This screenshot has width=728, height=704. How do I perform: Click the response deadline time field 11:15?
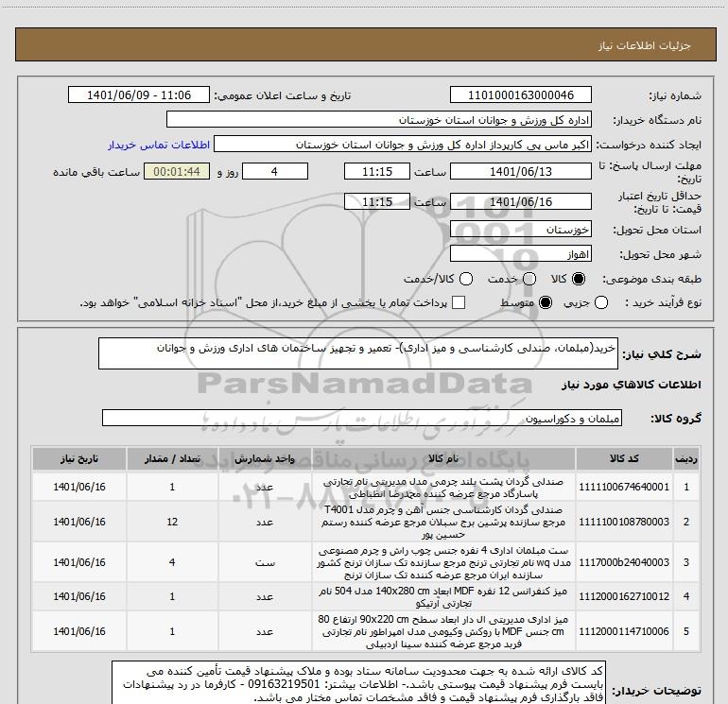click(377, 171)
